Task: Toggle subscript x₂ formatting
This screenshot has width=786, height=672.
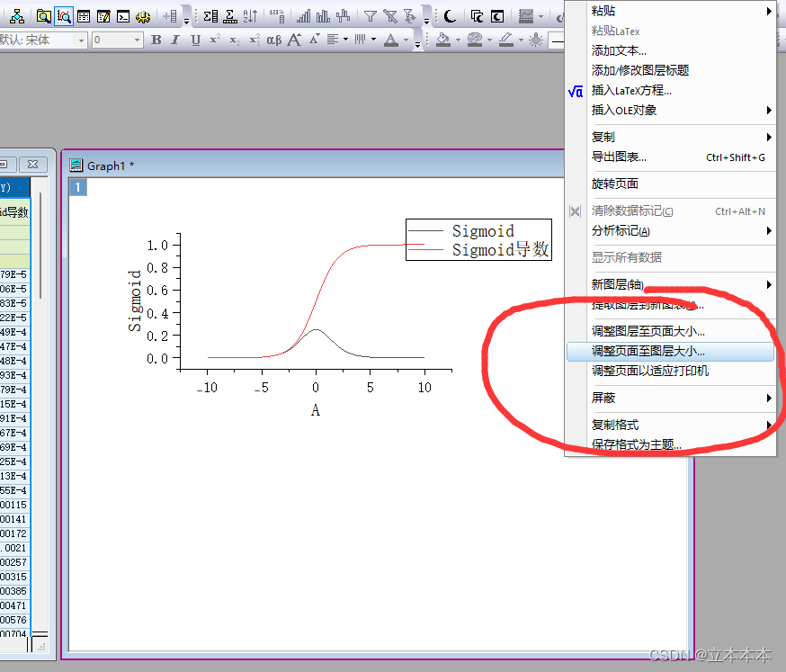Action: (x=235, y=40)
